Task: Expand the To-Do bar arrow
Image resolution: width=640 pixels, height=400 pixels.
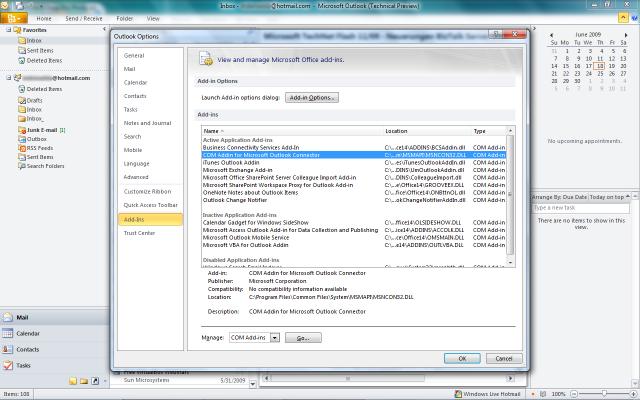Action: (x=534, y=29)
